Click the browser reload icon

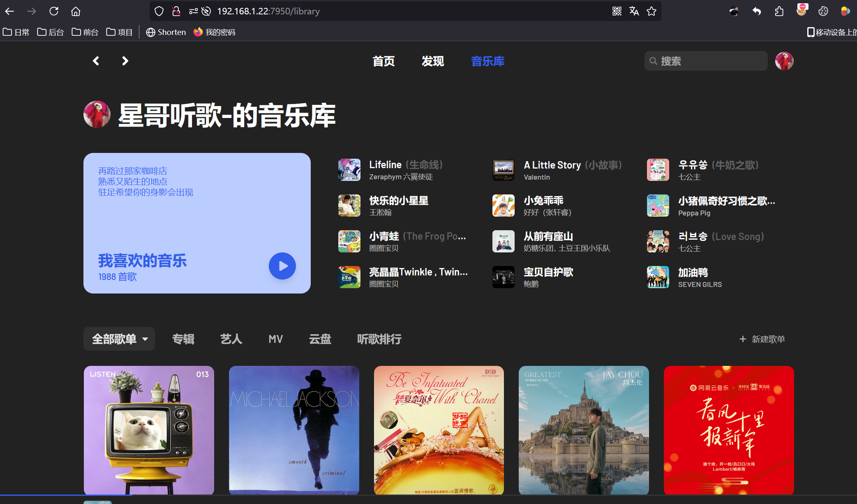tap(54, 11)
